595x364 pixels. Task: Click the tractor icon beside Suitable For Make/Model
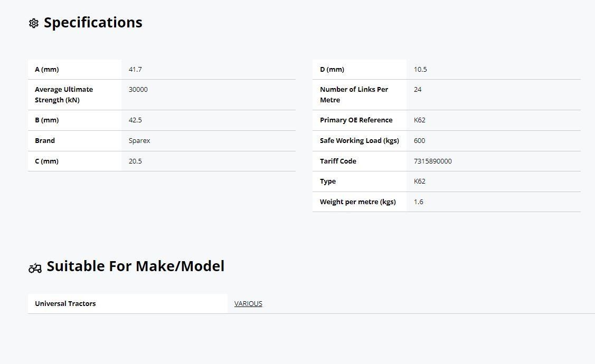point(35,268)
